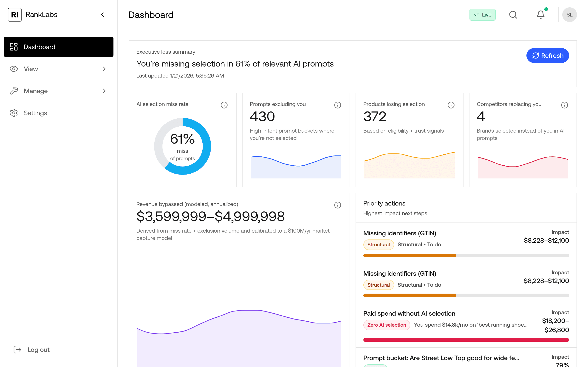
Task: Expand the View section chevron
Action: coord(104,69)
